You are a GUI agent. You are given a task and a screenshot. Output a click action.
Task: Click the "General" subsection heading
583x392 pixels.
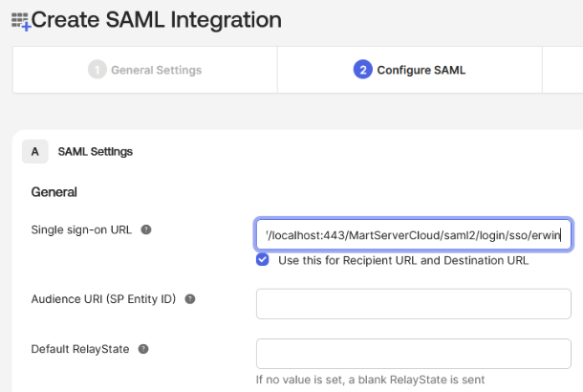54,192
